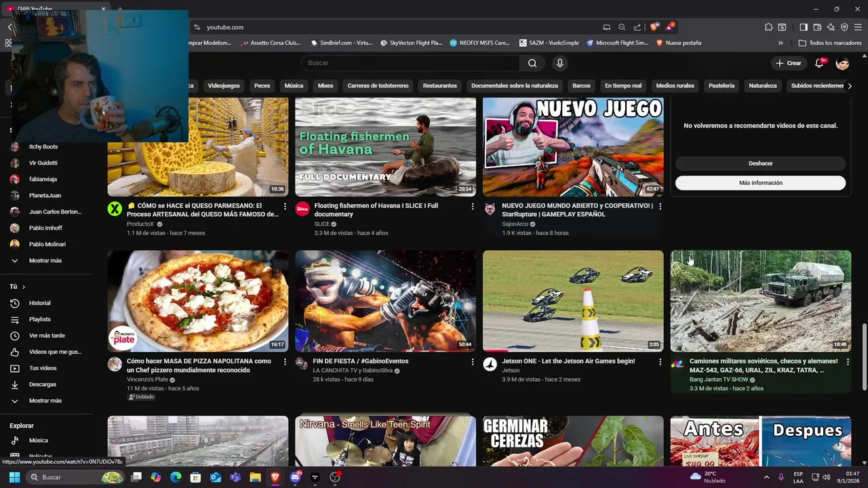Viewport: 868px width, 488px height.
Task: Select Documentales sobre la naturaleza chip
Action: click(x=515, y=86)
